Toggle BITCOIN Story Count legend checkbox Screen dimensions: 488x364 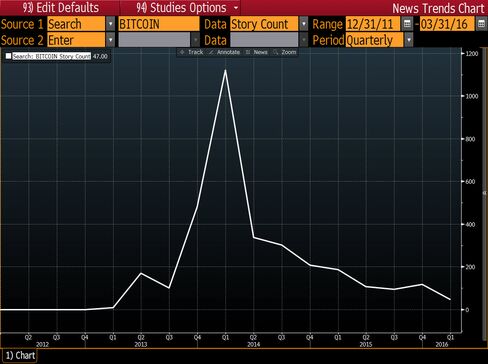click(8, 56)
